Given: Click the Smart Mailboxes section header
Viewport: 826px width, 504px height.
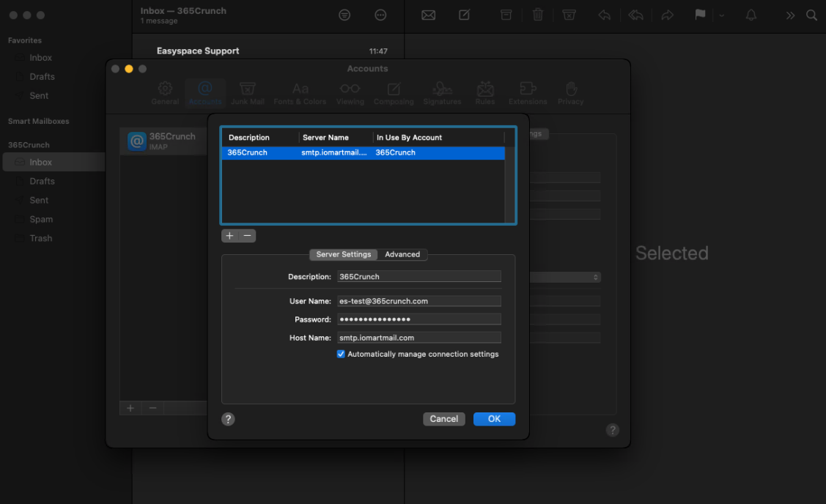Looking at the screenshot, I should [38, 121].
